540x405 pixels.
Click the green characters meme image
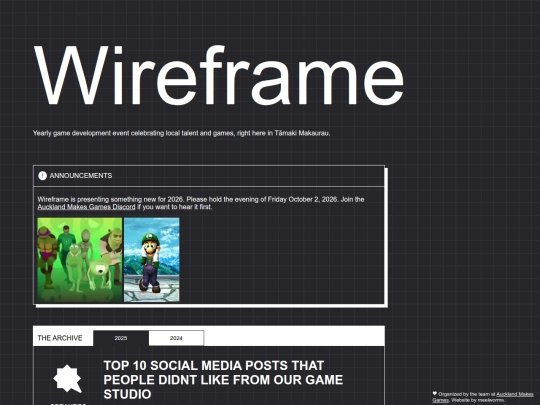(x=80, y=260)
